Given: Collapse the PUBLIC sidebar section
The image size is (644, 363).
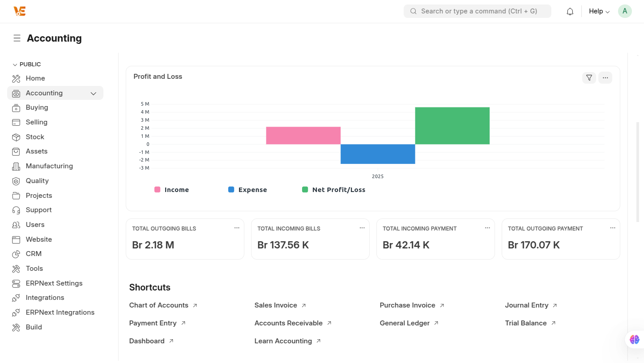Looking at the screenshot, I should [27, 64].
